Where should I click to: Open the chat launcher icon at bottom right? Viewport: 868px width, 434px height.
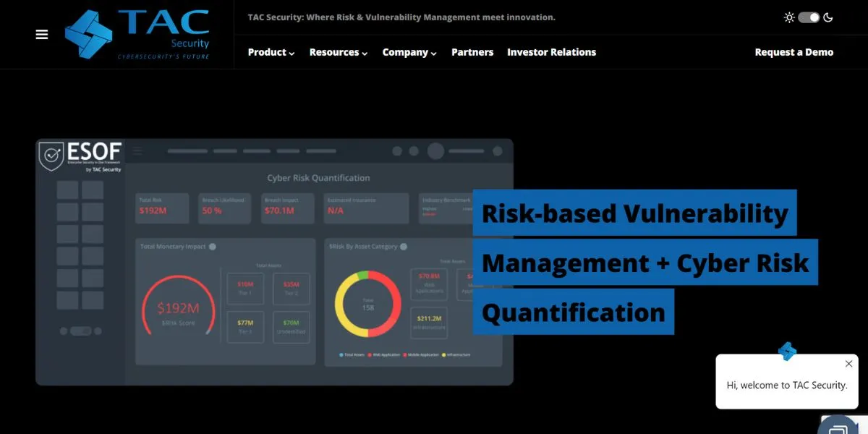pyautogui.click(x=838, y=427)
